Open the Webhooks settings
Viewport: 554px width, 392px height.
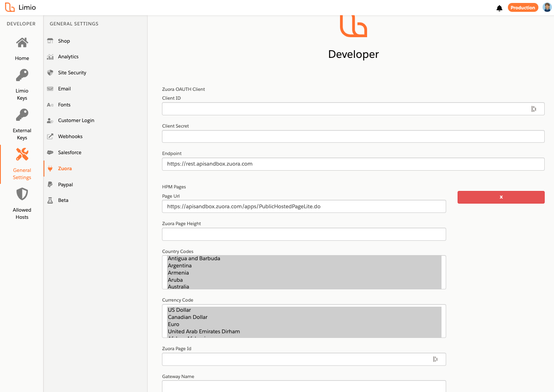click(70, 136)
